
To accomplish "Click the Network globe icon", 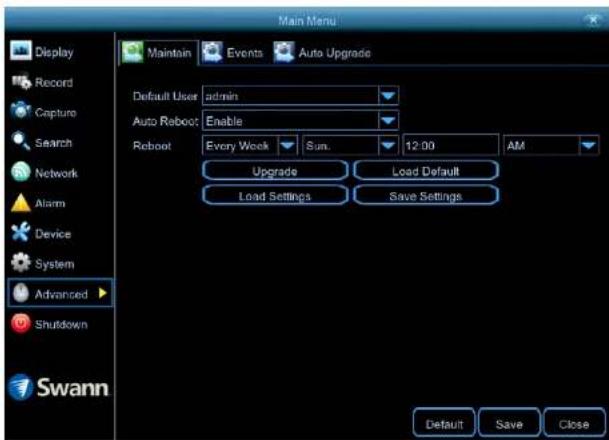I will (21, 172).
